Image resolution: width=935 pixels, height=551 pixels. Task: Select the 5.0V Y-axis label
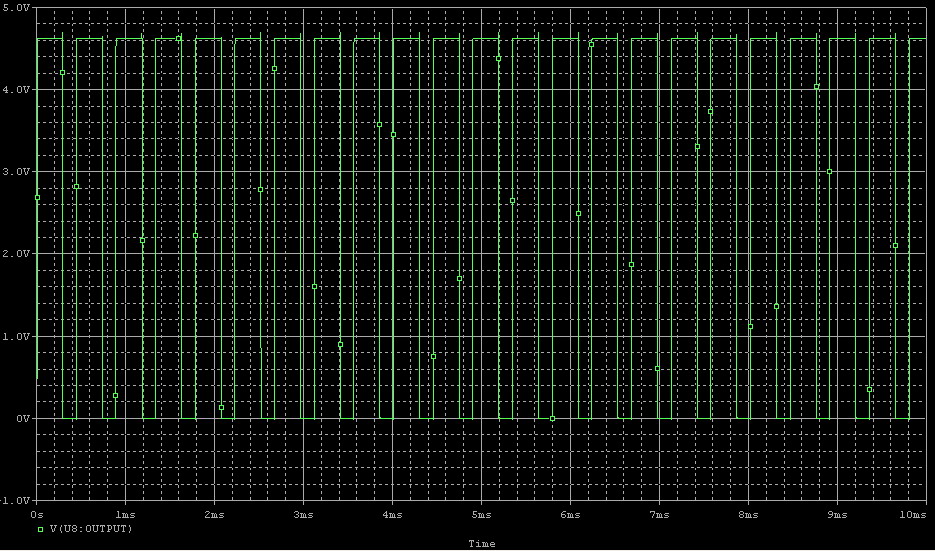coord(16,7)
